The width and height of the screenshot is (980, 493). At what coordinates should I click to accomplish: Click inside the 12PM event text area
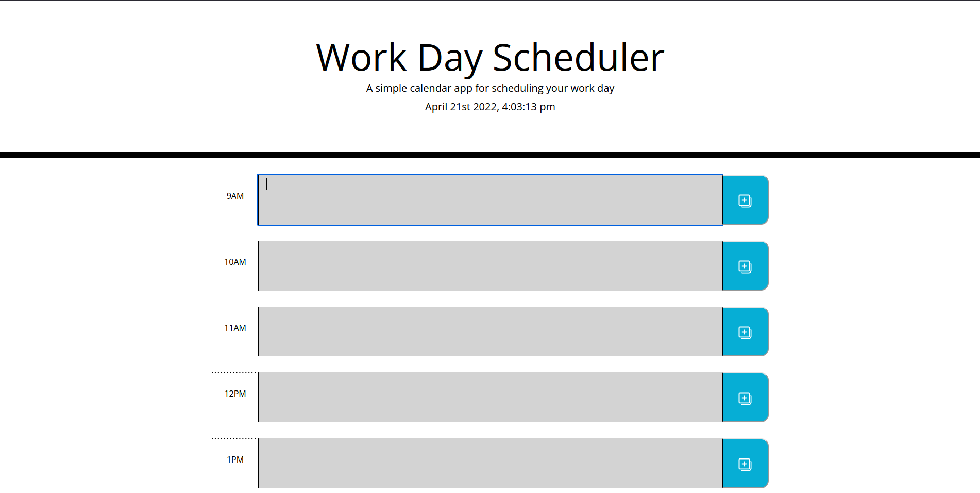[489, 398]
